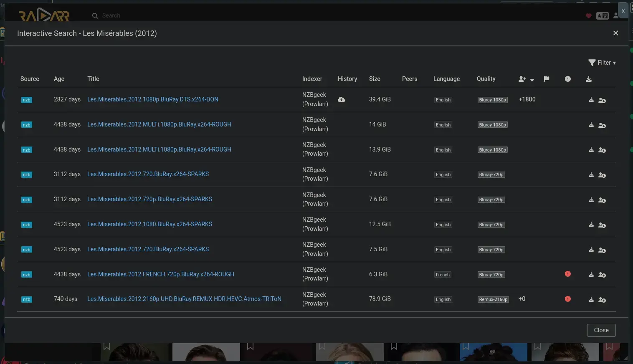Screen dimensions: 633x364
Task: Show rejection warning for FRENCH release
Action: click(x=568, y=274)
